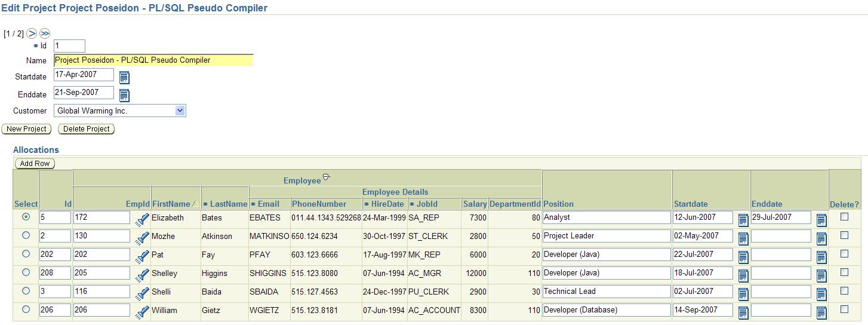Sort by the LastName column header
The height and width of the screenshot is (325, 868).
(x=228, y=204)
